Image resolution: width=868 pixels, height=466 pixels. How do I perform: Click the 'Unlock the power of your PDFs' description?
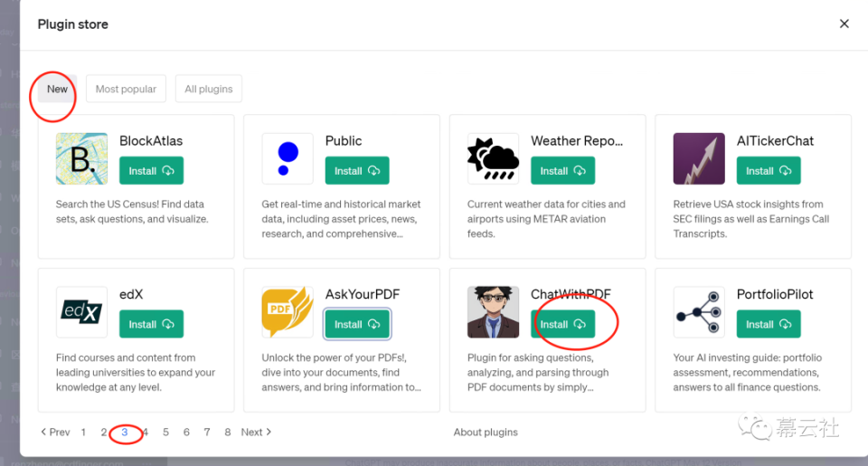[x=342, y=373]
